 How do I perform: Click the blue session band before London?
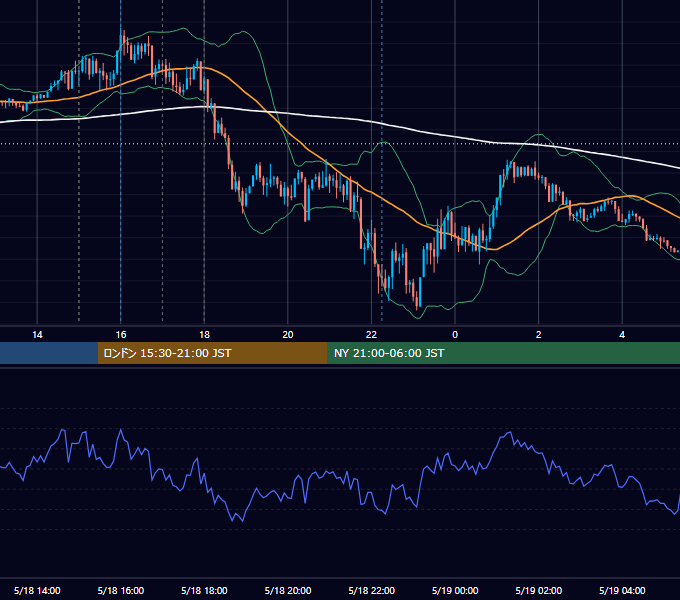pos(49,353)
